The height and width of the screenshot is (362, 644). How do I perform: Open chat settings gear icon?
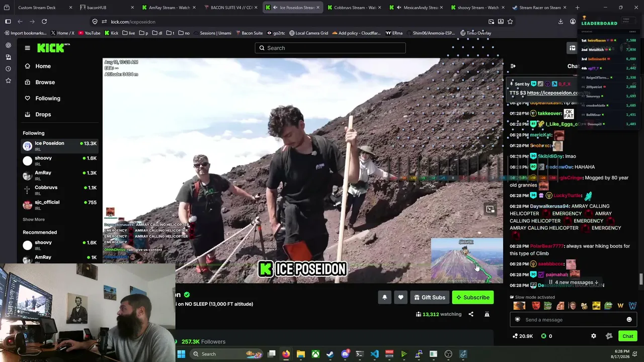coord(594,336)
